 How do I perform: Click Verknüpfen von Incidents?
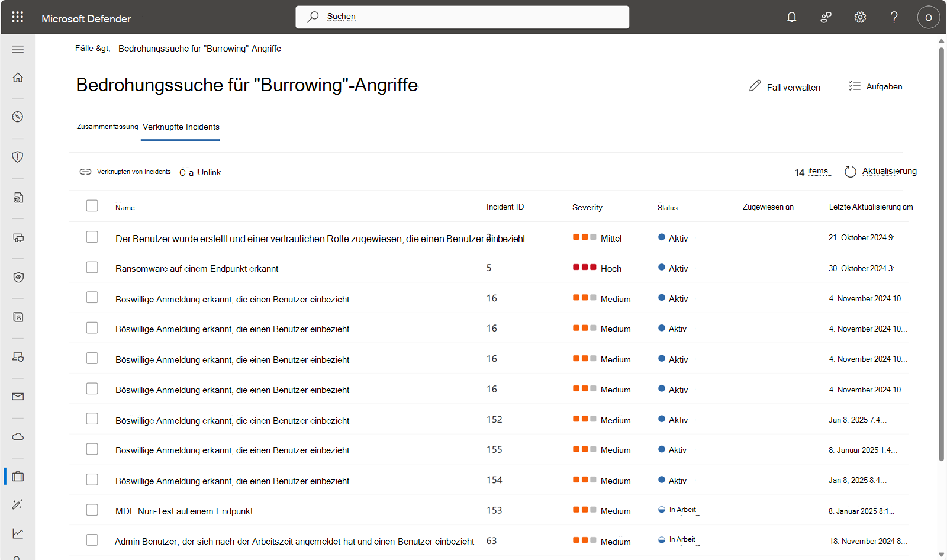[x=125, y=172]
